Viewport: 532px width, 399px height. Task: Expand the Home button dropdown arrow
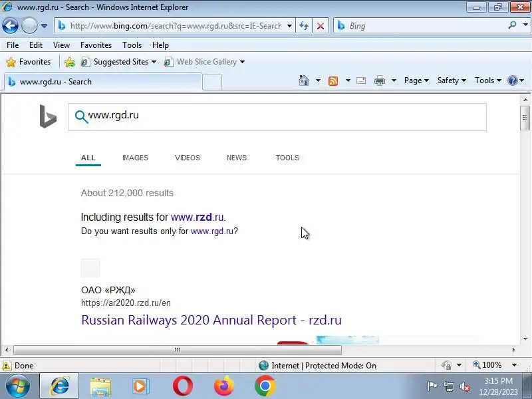click(318, 80)
